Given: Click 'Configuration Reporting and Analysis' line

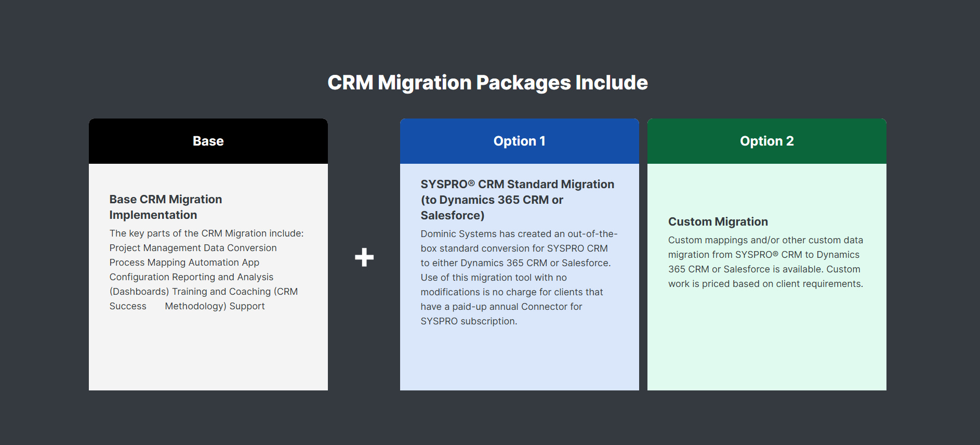Looking at the screenshot, I should (191, 277).
